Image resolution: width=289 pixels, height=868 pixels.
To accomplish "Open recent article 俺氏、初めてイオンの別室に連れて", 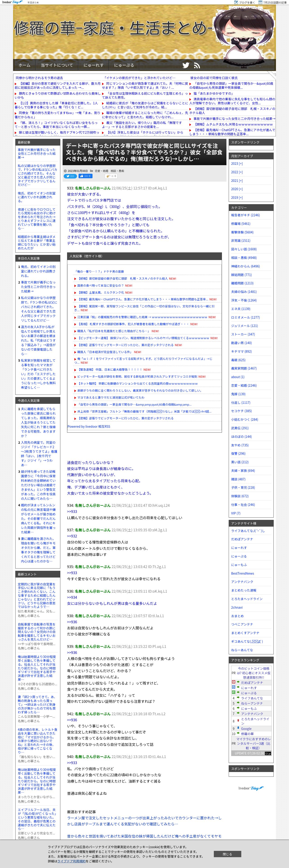I will [37, 197].
